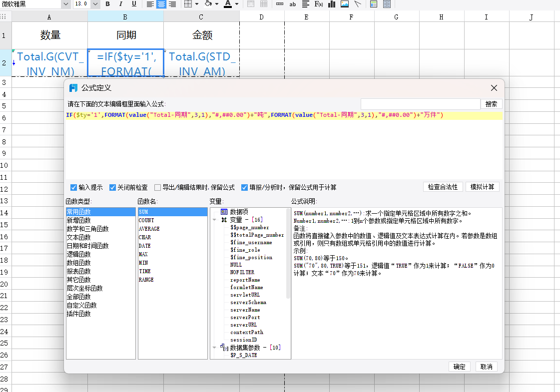This screenshot has height=392, width=560.
Task: Click the 变量 variables node icon
Action: coord(224,220)
